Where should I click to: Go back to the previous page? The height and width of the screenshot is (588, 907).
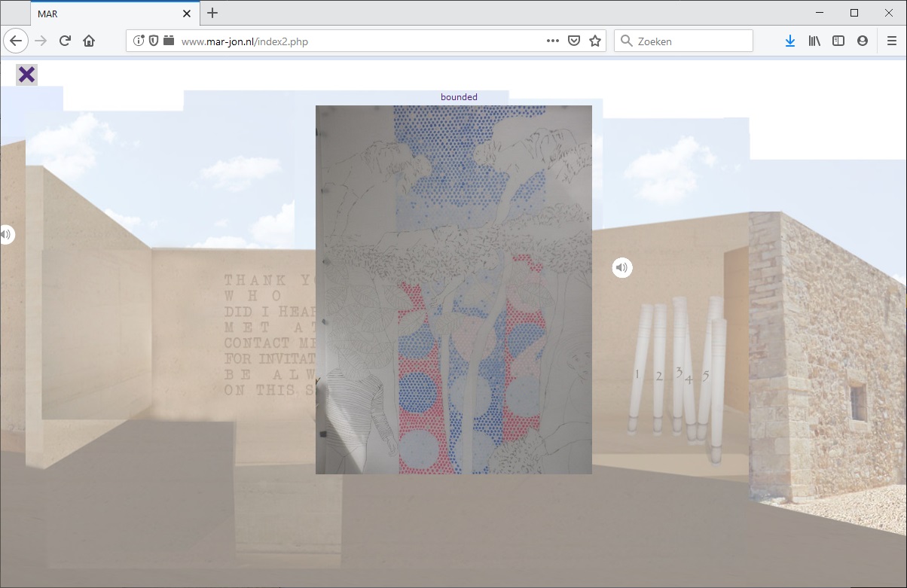coord(17,41)
